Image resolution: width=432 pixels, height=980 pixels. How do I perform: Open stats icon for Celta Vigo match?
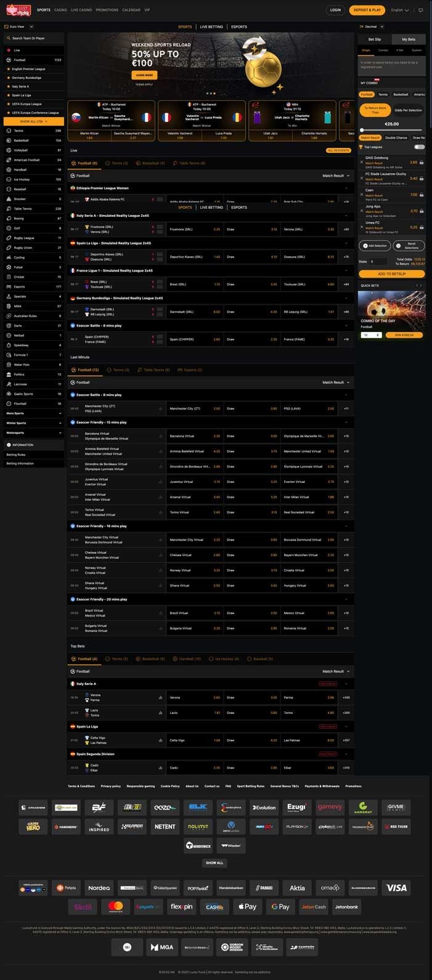point(161,740)
